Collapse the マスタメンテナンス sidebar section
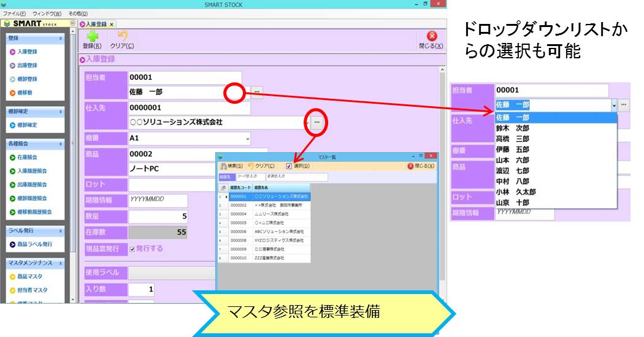The height and width of the screenshot is (337, 644). click(x=60, y=263)
